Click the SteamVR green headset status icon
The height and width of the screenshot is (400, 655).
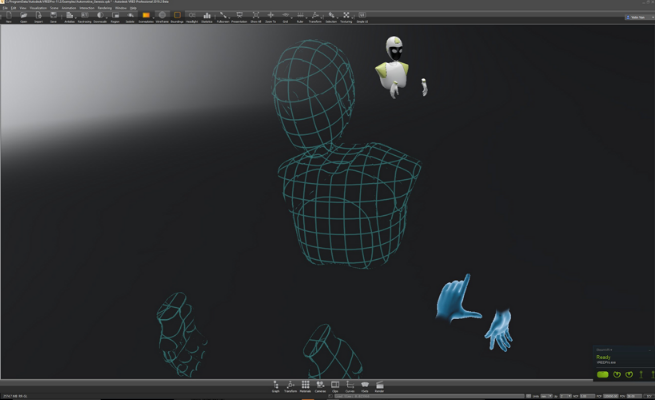603,375
